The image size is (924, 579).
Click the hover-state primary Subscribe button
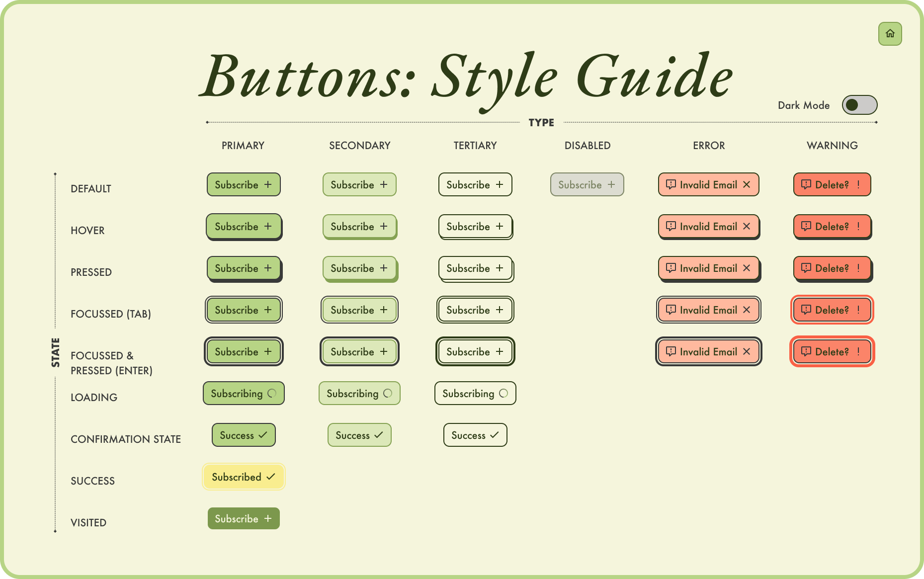click(244, 226)
